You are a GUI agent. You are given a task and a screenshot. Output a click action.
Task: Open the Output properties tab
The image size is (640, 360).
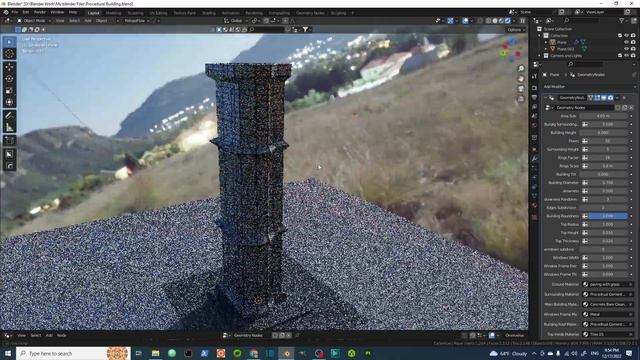click(x=534, y=98)
